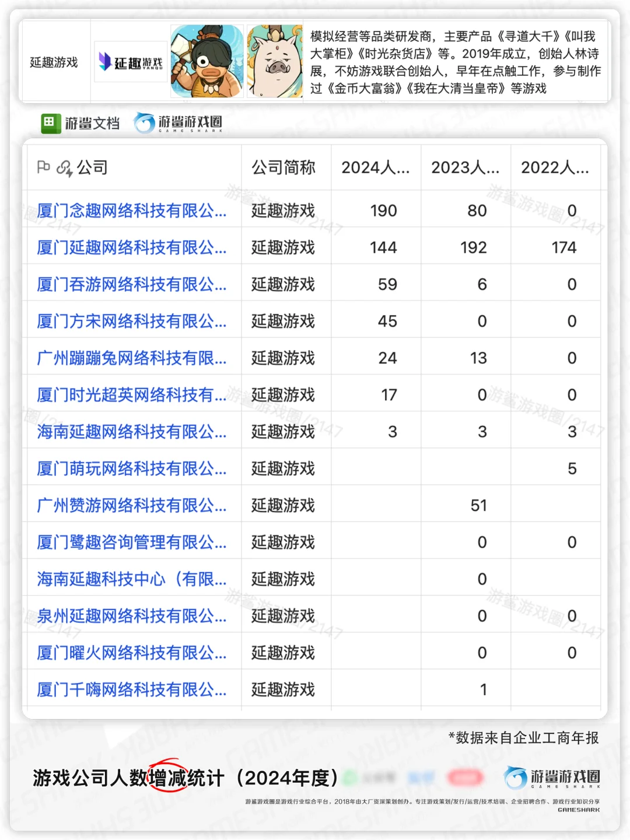Click the 24 value for 广州蹦蹦兔
The width and height of the screenshot is (630, 840).
pos(388,358)
